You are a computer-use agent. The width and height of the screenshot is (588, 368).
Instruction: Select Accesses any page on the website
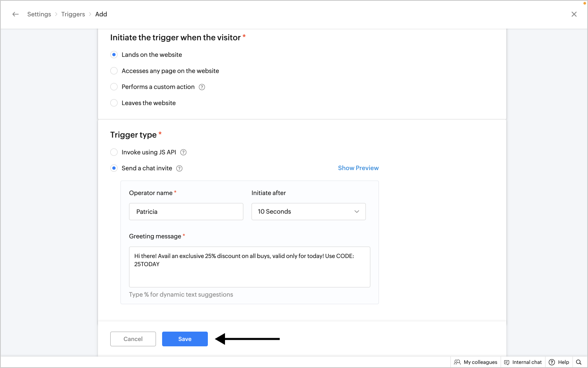[x=114, y=71]
